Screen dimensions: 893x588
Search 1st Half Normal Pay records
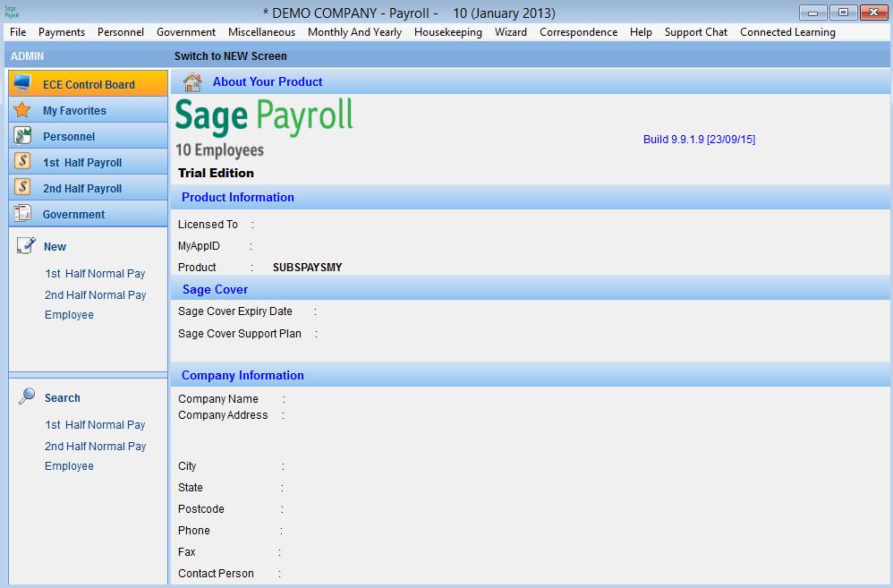95,424
